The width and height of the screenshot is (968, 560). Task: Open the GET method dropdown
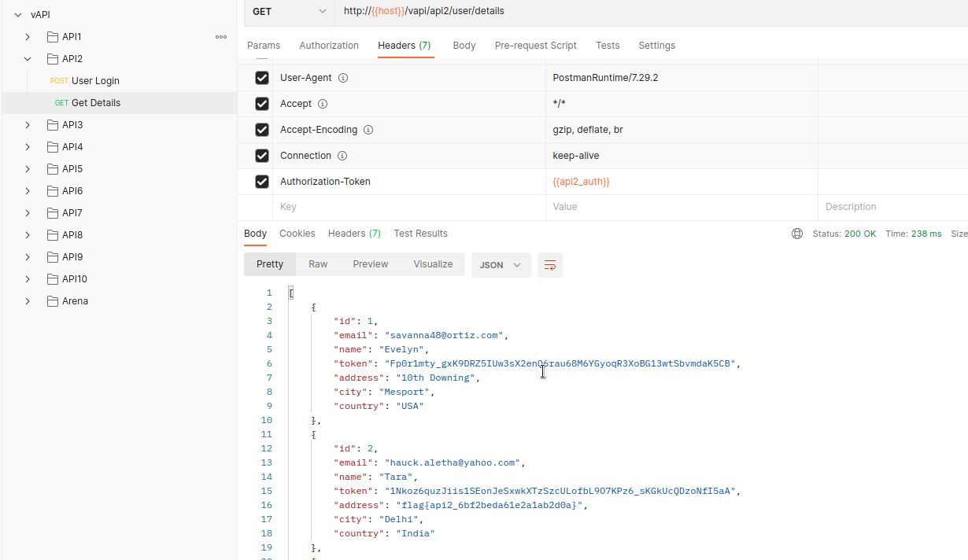click(289, 11)
